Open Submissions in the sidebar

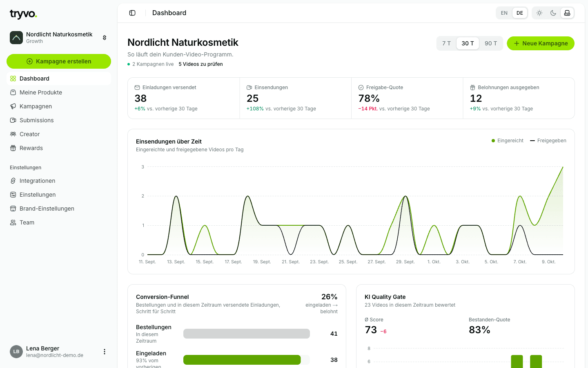(x=59, y=120)
